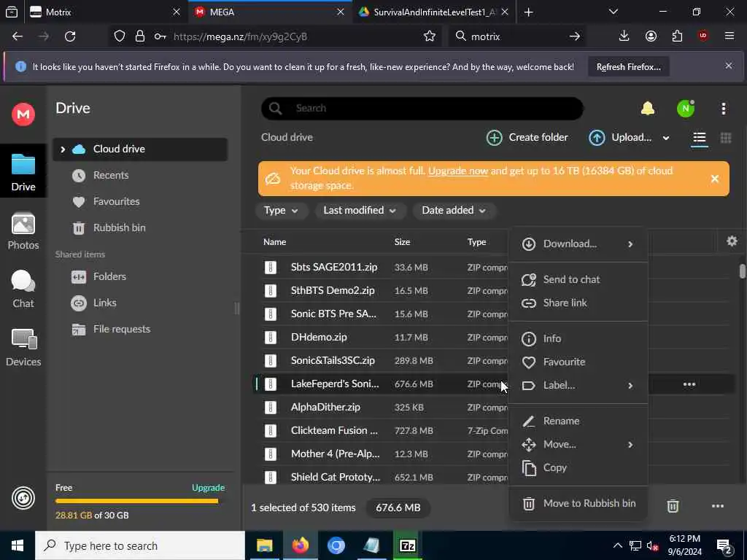Open Recents in sidebar

[140, 175]
